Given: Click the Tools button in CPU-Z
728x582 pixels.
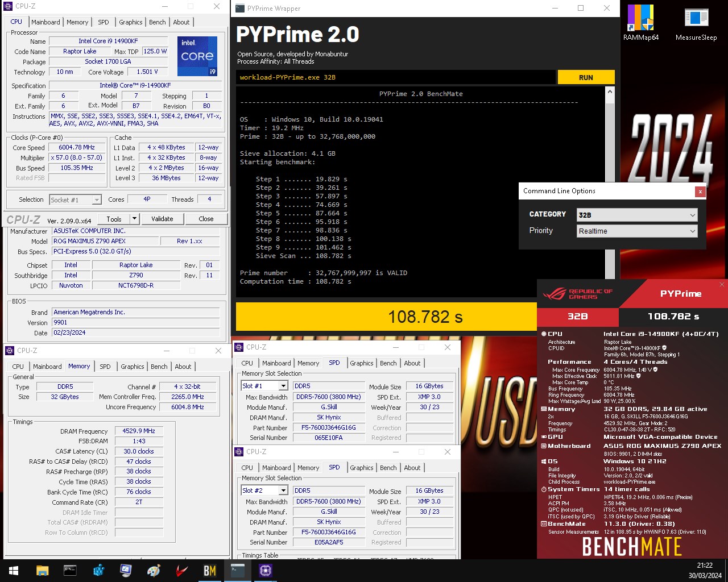Looking at the screenshot, I should tap(114, 219).
